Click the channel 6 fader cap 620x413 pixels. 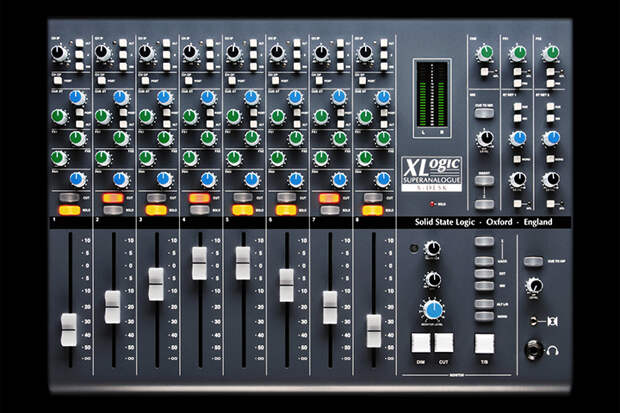(287, 285)
